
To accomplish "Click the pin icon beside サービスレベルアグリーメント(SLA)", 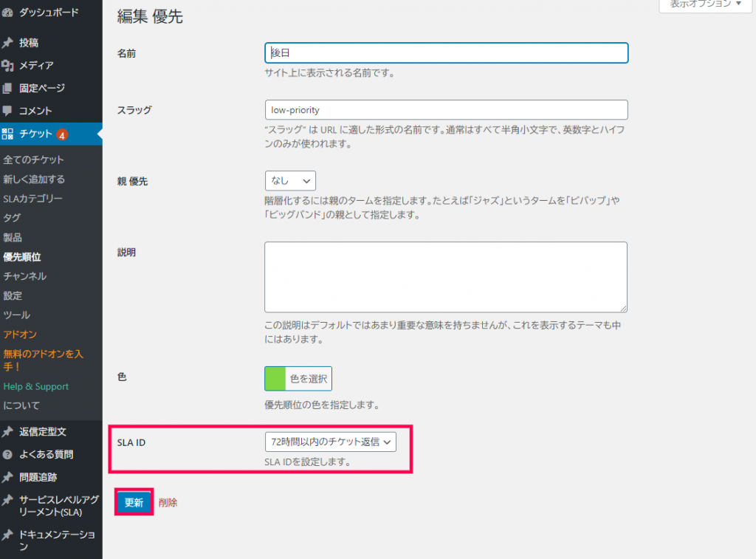I will (x=7, y=500).
